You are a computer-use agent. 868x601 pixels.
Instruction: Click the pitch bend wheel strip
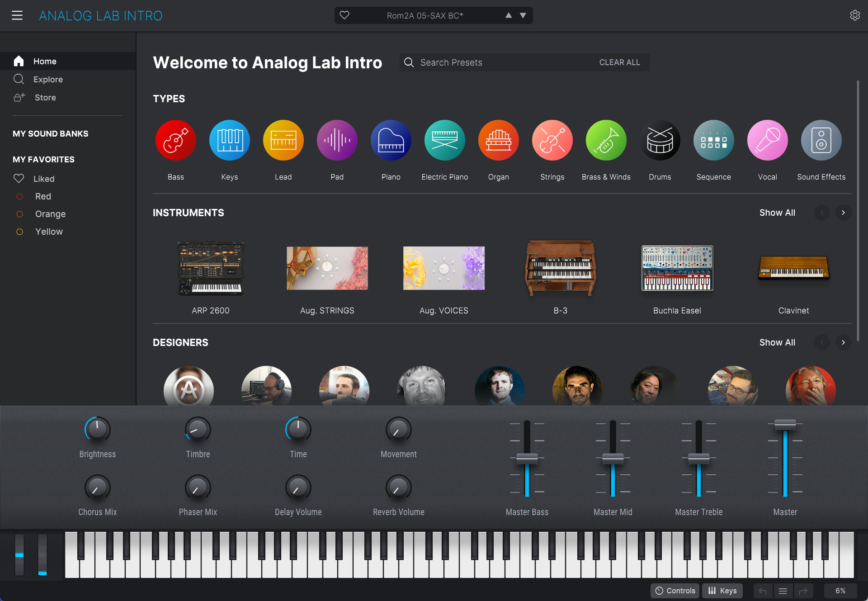click(x=19, y=555)
